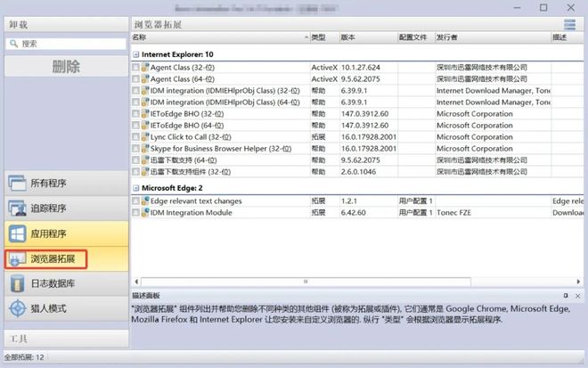
Task: Click left arrow of horizontal scrollbar
Action: pyautogui.click(x=136, y=282)
